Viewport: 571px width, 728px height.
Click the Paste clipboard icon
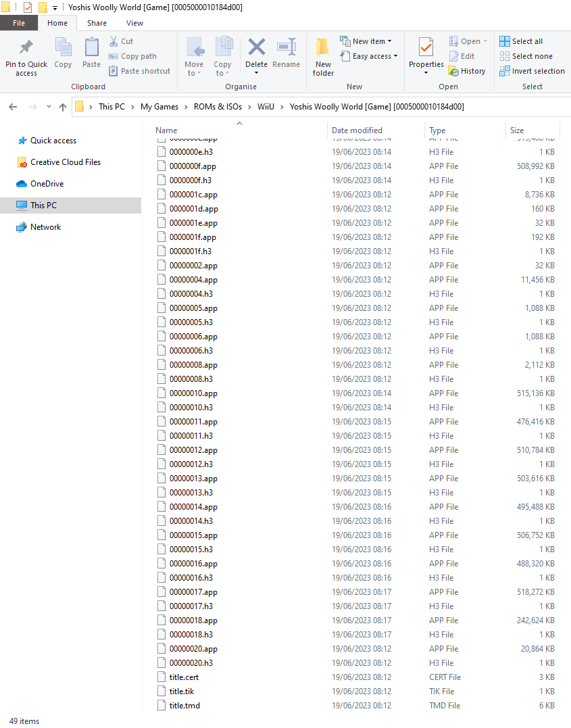click(91, 47)
